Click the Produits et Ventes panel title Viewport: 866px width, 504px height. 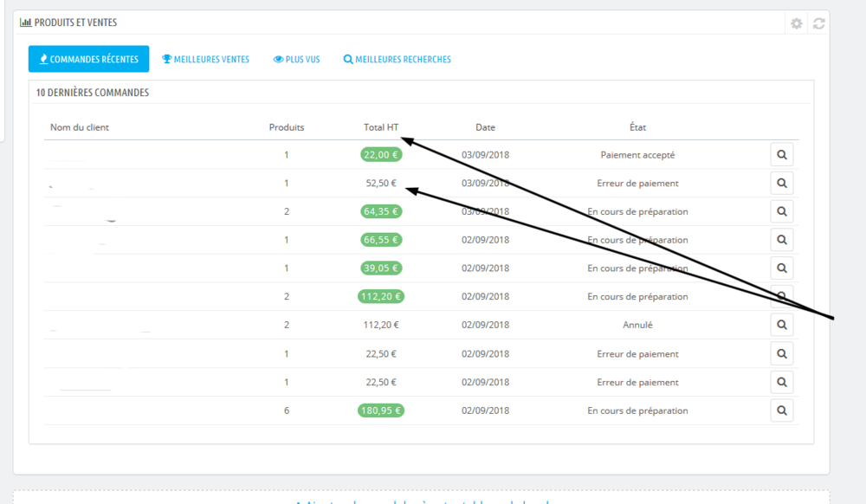tap(75, 23)
